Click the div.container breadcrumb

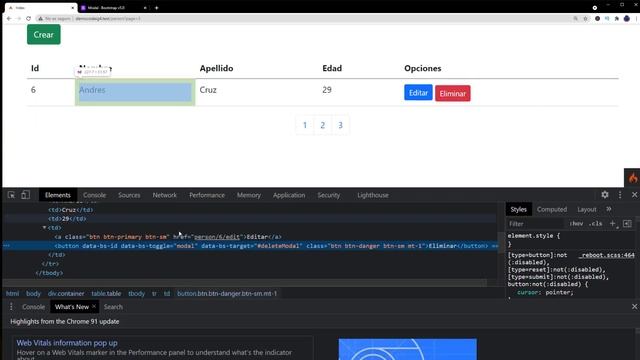66,293
